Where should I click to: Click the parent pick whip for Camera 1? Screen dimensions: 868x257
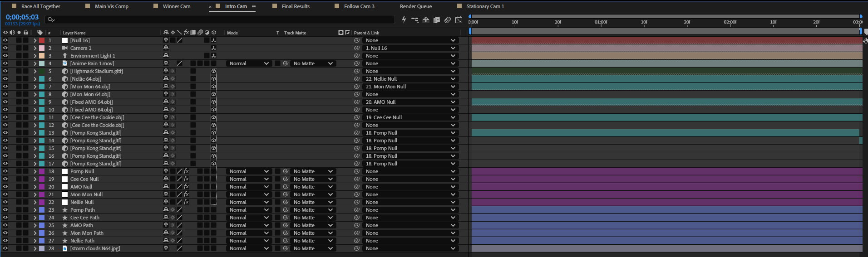(357, 48)
